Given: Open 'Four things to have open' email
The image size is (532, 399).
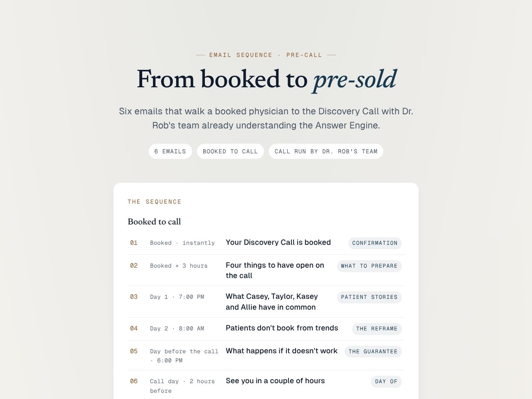Looking at the screenshot, I should [275, 270].
